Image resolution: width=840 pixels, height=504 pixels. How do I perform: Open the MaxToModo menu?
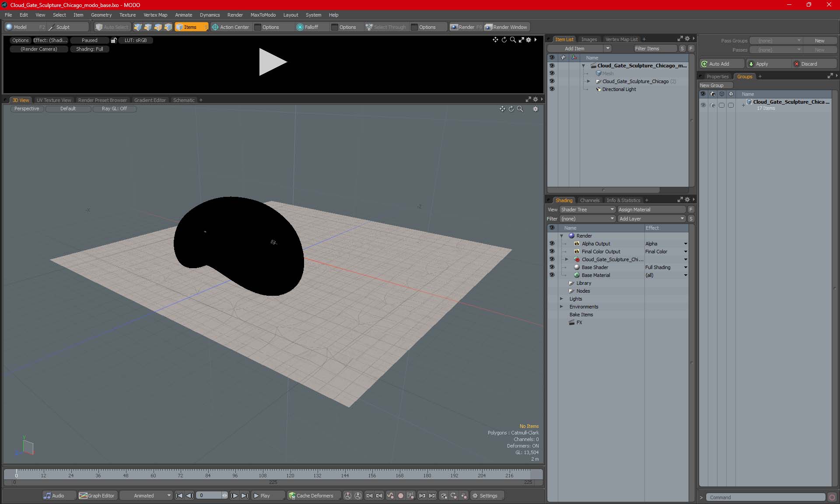tap(263, 15)
